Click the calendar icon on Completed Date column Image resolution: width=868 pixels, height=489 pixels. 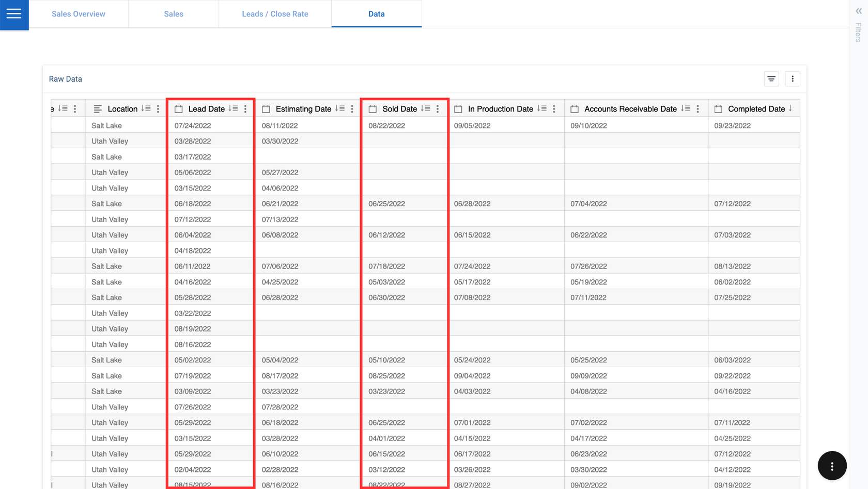pos(718,108)
